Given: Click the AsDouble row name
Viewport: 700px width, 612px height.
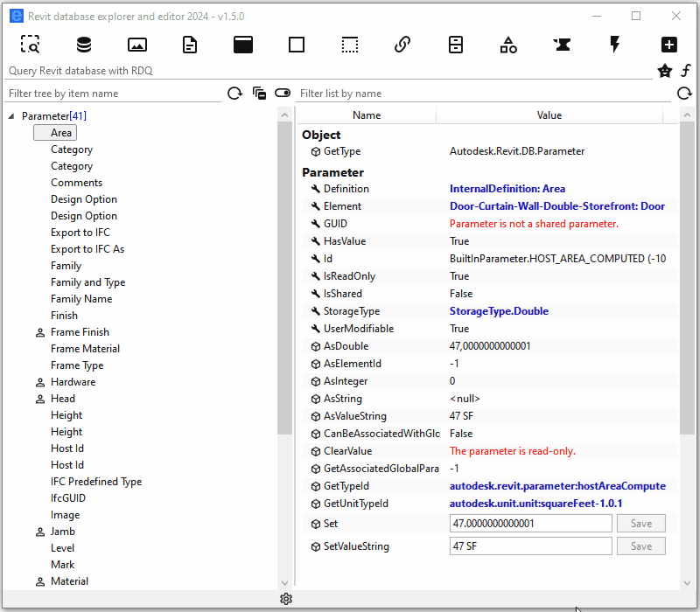Looking at the screenshot, I should click(346, 345).
